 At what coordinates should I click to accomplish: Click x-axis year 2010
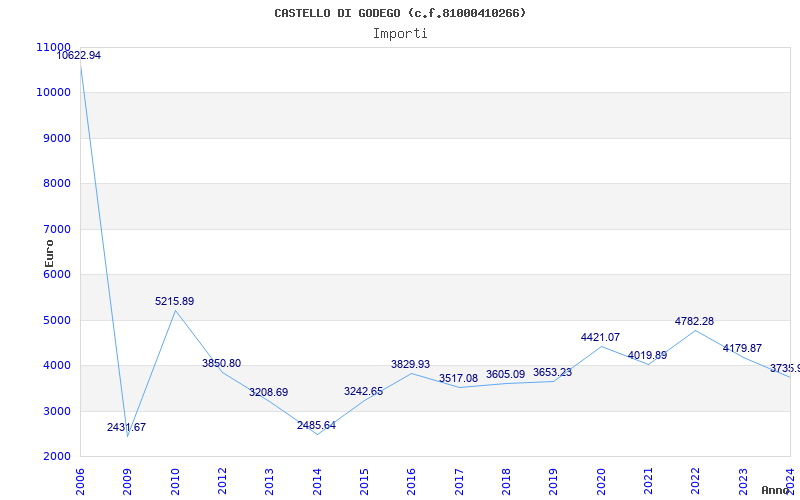click(x=174, y=481)
